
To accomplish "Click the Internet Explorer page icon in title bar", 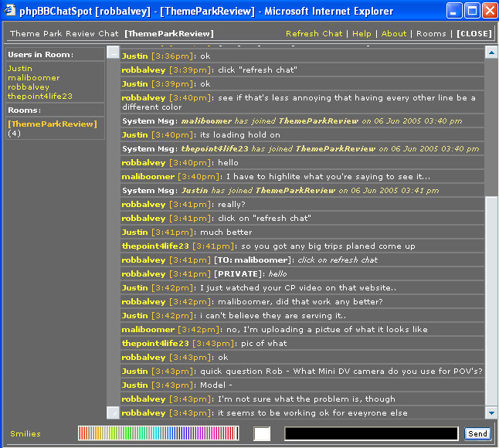I will (10, 11).
